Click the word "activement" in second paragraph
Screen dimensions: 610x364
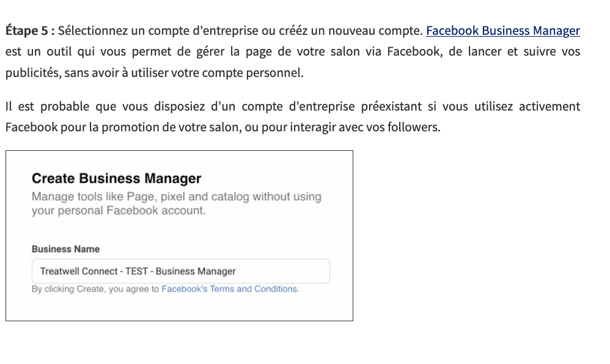[x=549, y=107]
